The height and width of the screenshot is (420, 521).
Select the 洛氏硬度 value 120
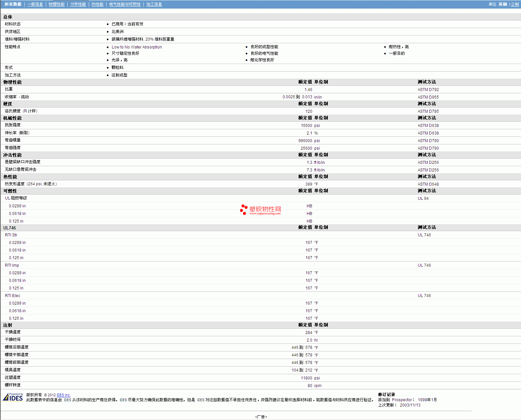[309, 111]
